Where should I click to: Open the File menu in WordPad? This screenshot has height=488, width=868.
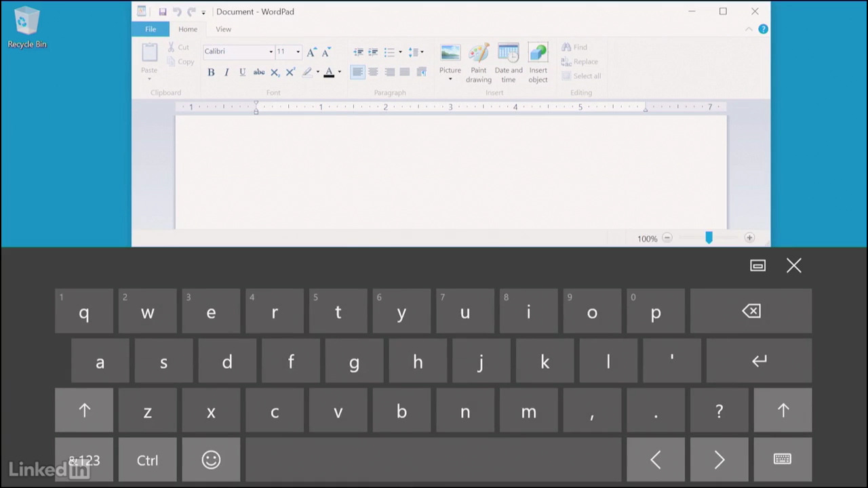(x=151, y=29)
